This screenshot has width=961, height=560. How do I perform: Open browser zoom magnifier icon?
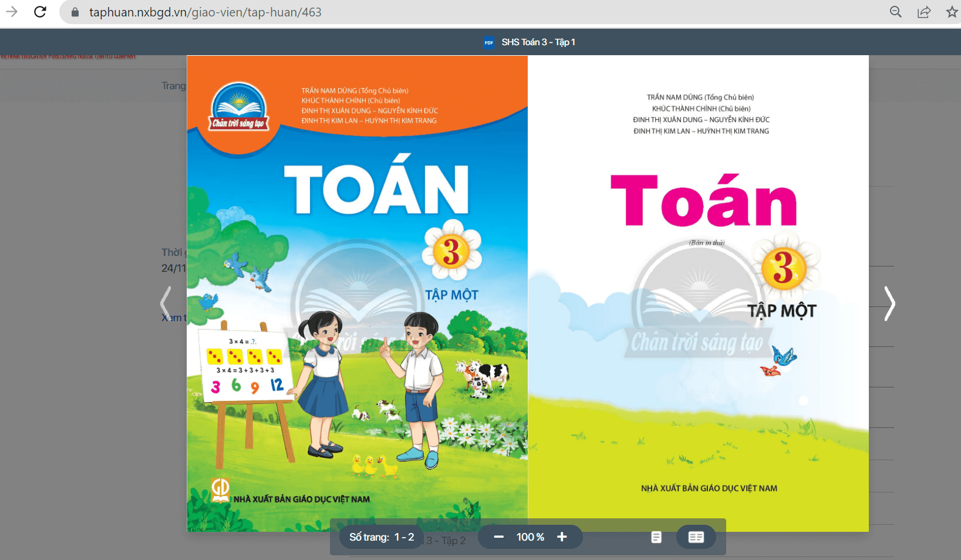coord(895,12)
